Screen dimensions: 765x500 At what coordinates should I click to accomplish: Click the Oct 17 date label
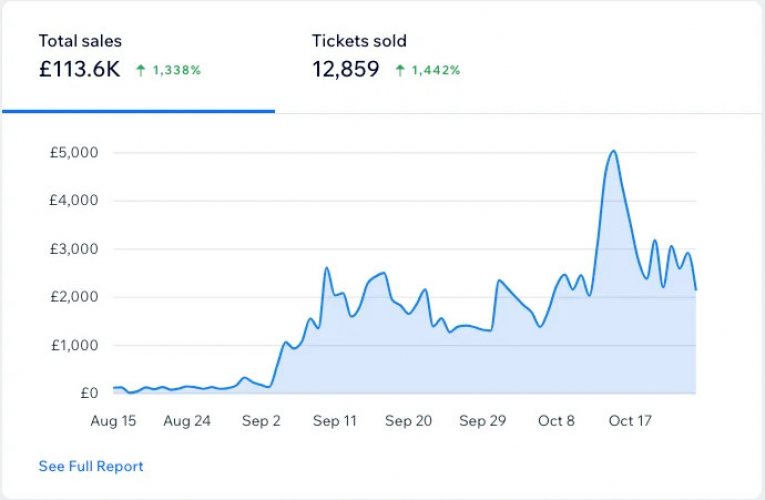point(630,421)
